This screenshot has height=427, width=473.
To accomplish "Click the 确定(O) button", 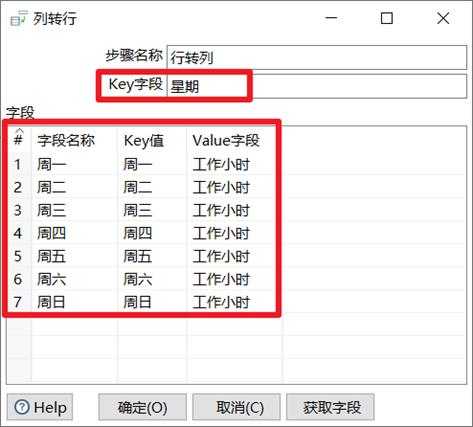I will [x=142, y=407].
